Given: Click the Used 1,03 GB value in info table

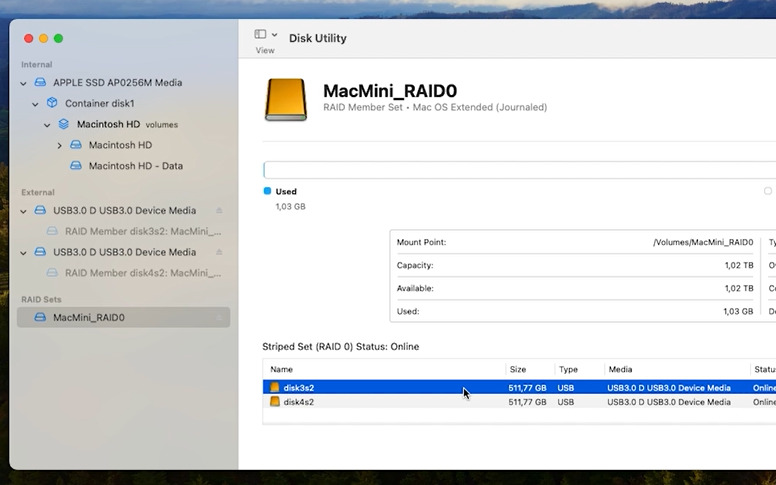Looking at the screenshot, I should [738, 311].
